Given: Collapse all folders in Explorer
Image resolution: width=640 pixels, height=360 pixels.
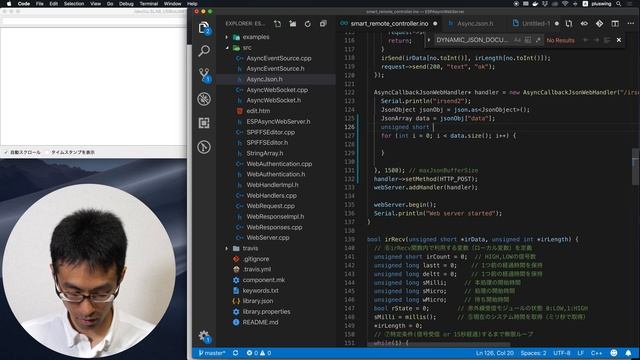Looking at the screenshot, I should pos(323,24).
